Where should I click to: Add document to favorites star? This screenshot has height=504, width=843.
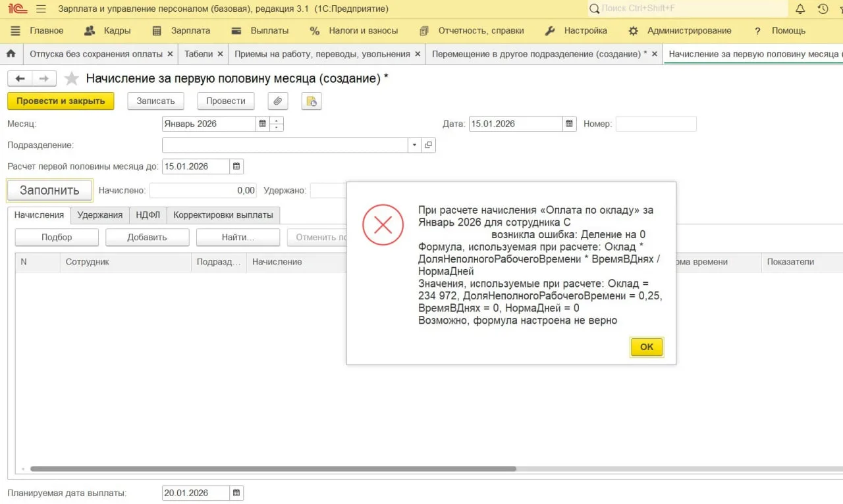[x=72, y=79]
